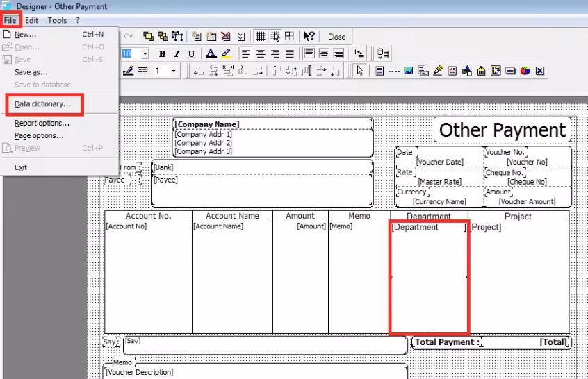The image size is (588, 379).
Task: Click the Bring to Front icon
Action: [x=148, y=36]
